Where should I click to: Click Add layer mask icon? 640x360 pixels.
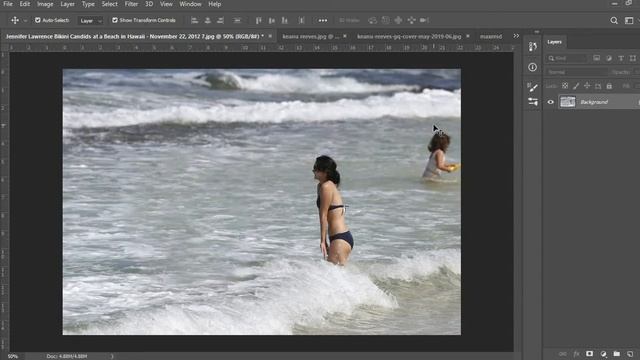[589, 353]
